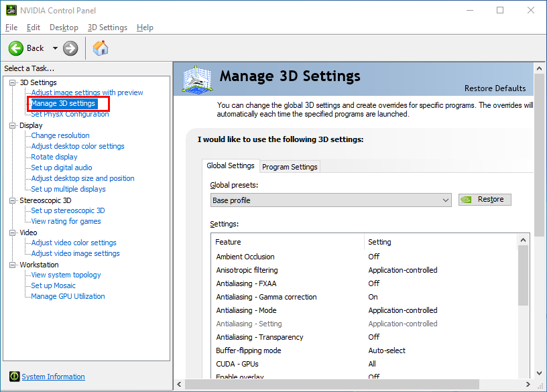Select the Buffer-flipping mode row

click(364, 350)
